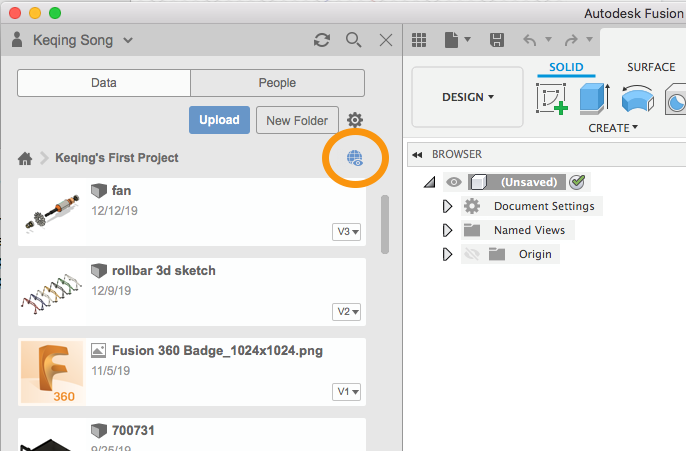Image resolution: width=686 pixels, height=451 pixels.
Task: Switch to the SOLID tab
Action: click(x=566, y=67)
